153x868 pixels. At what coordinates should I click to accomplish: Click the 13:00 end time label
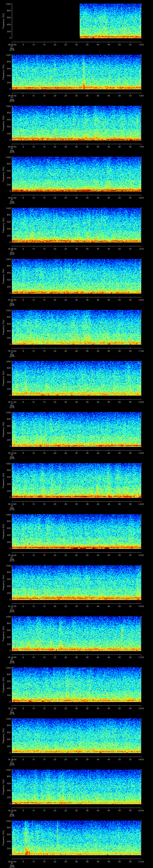click(141, 453)
